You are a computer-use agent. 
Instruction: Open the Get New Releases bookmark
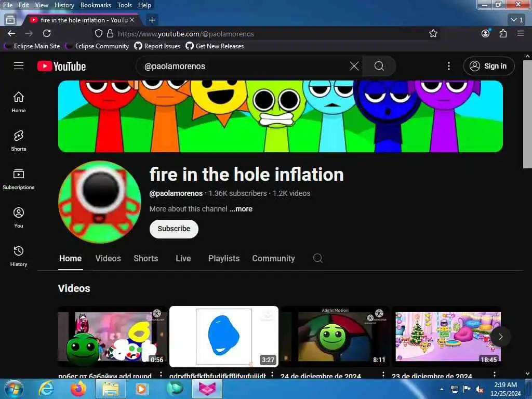(215, 46)
